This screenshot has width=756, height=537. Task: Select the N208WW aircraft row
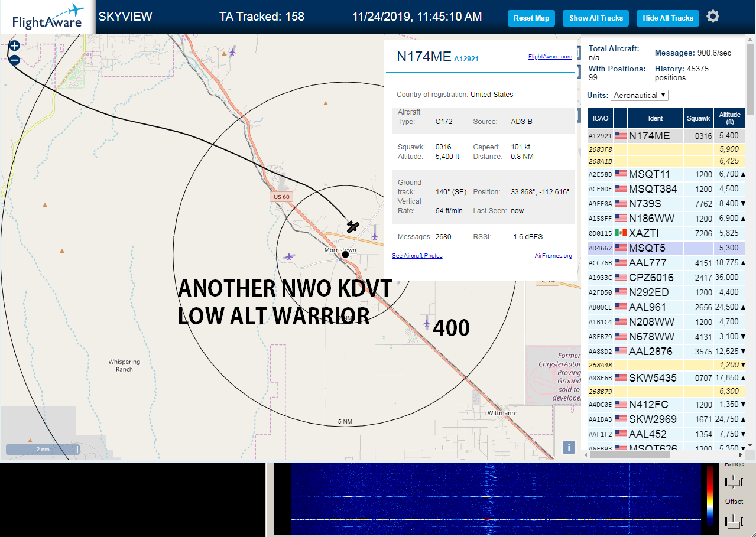(667, 322)
